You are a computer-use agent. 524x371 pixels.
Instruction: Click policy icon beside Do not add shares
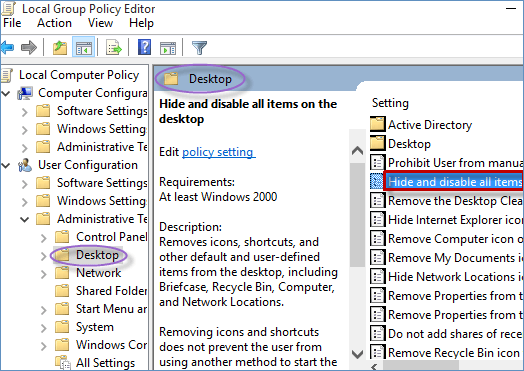378,334
